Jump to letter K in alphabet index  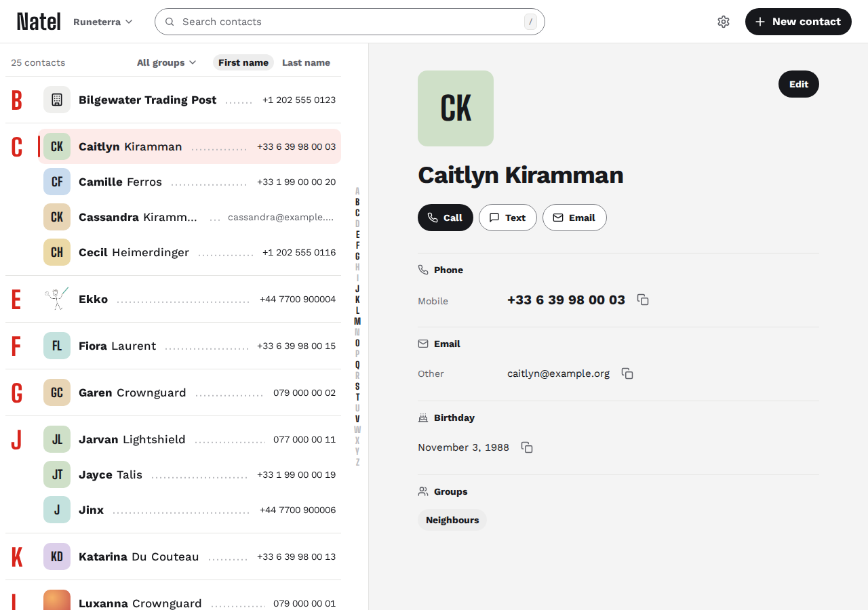pos(357,300)
